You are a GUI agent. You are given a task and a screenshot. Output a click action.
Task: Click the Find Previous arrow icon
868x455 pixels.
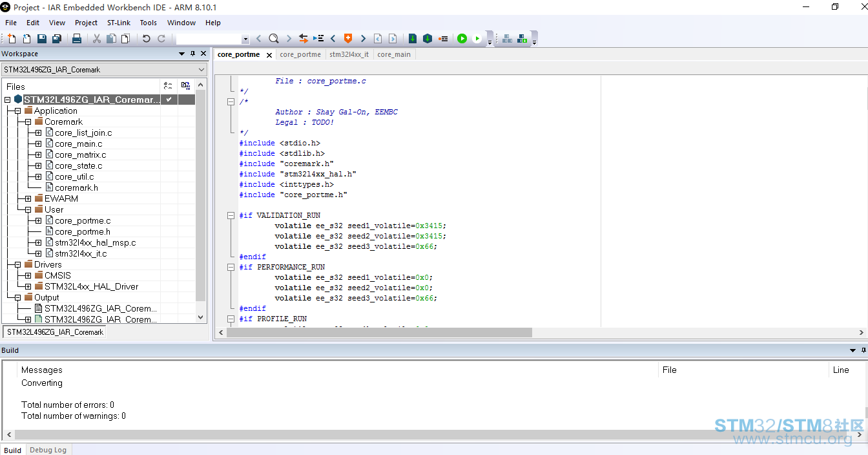258,39
